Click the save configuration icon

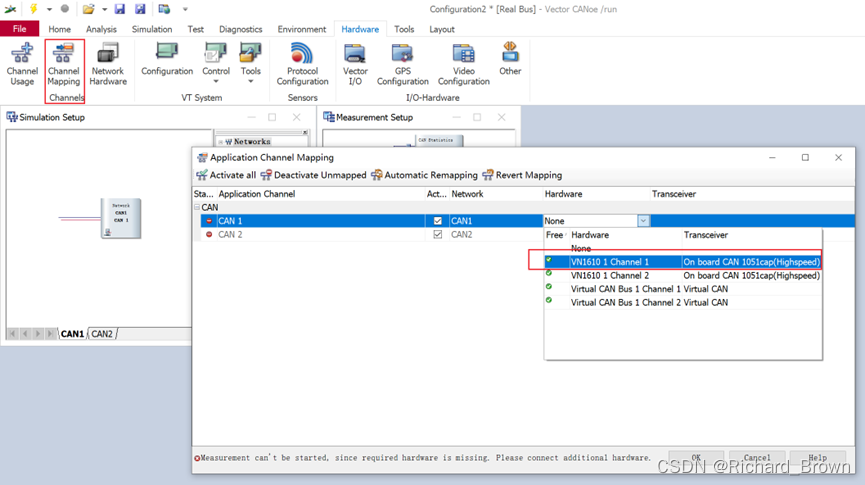coord(120,9)
